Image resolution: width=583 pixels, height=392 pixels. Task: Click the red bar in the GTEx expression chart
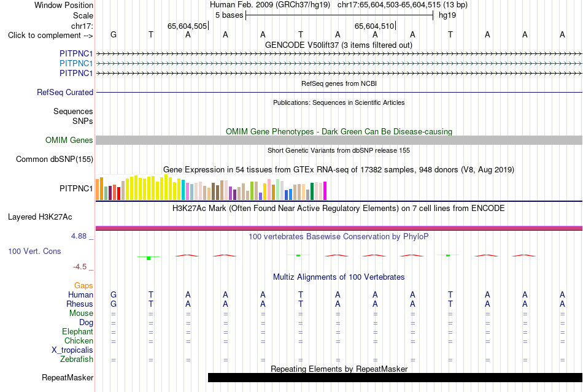point(118,194)
